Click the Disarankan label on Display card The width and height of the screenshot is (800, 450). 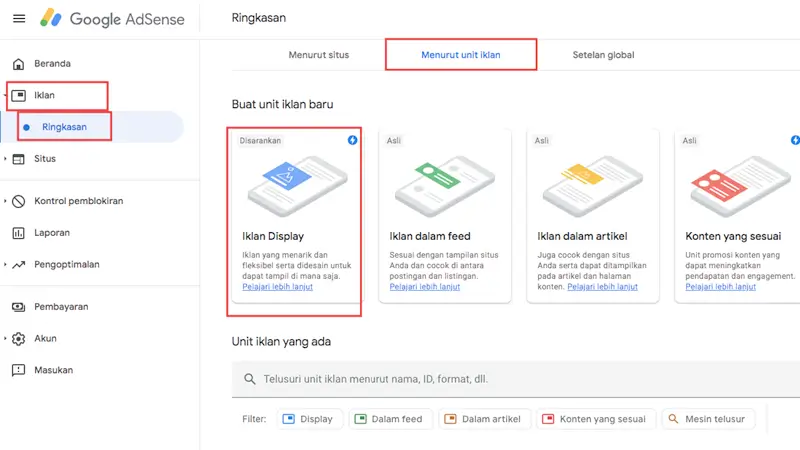[x=260, y=140]
